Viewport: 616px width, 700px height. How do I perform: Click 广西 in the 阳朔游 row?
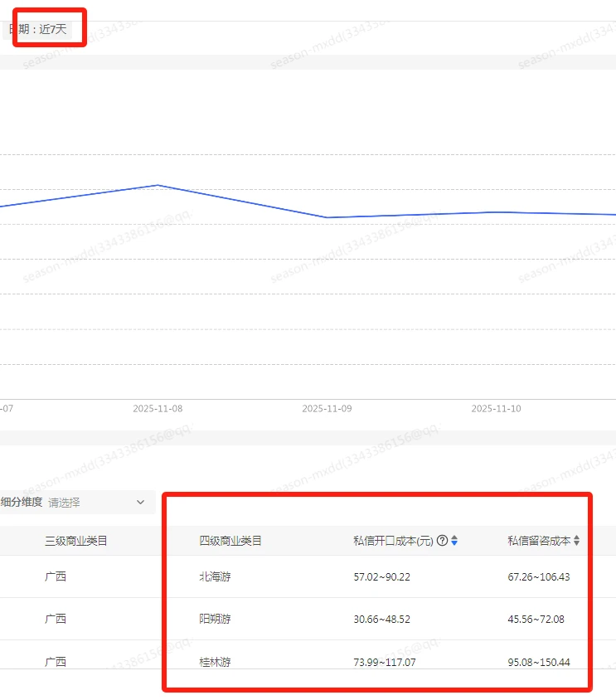pyautogui.click(x=56, y=620)
